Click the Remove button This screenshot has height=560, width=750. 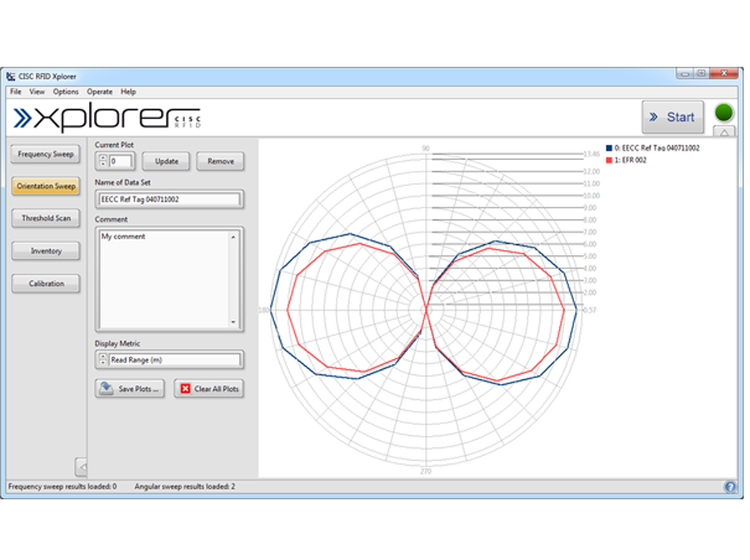point(220,161)
